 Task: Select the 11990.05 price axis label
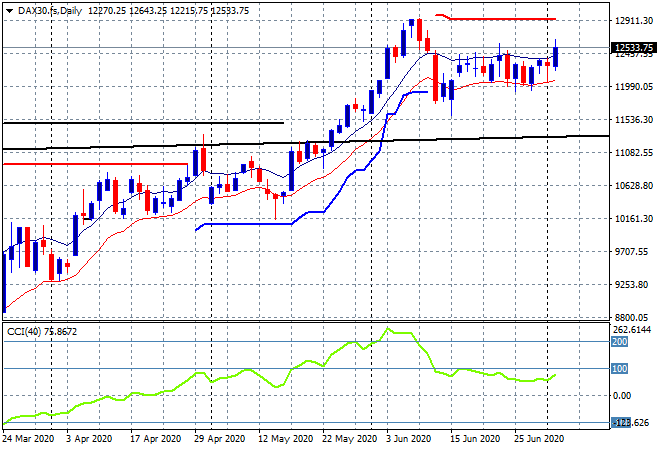click(634, 86)
